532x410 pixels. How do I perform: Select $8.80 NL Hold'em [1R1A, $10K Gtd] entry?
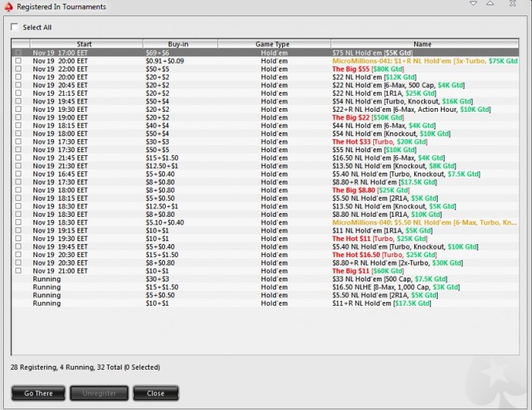(x=387, y=215)
